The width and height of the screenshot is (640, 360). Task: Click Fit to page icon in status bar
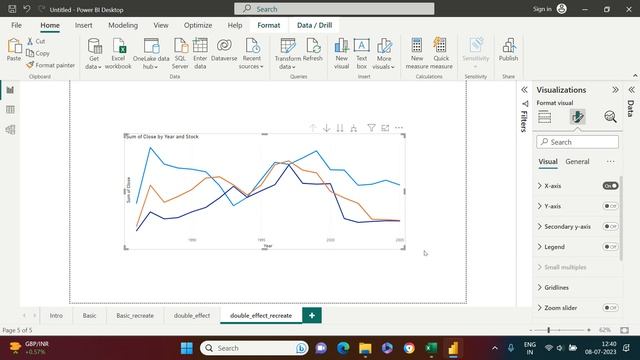tap(624, 330)
